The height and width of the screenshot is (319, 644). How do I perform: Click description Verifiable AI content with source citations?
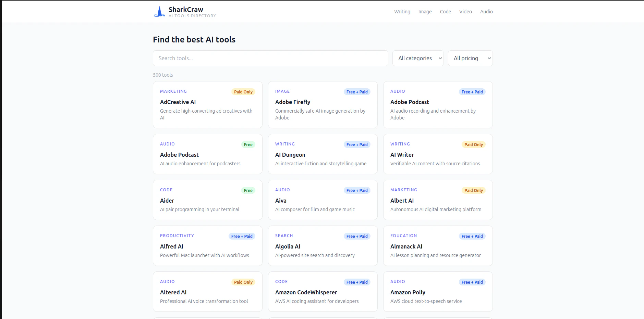click(x=435, y=164)
